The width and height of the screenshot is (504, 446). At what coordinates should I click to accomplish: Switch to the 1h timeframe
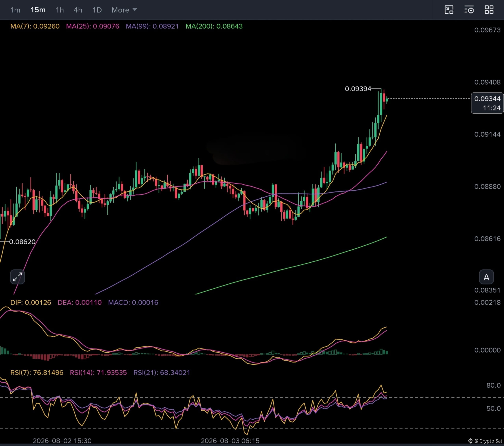click(60, 10)
